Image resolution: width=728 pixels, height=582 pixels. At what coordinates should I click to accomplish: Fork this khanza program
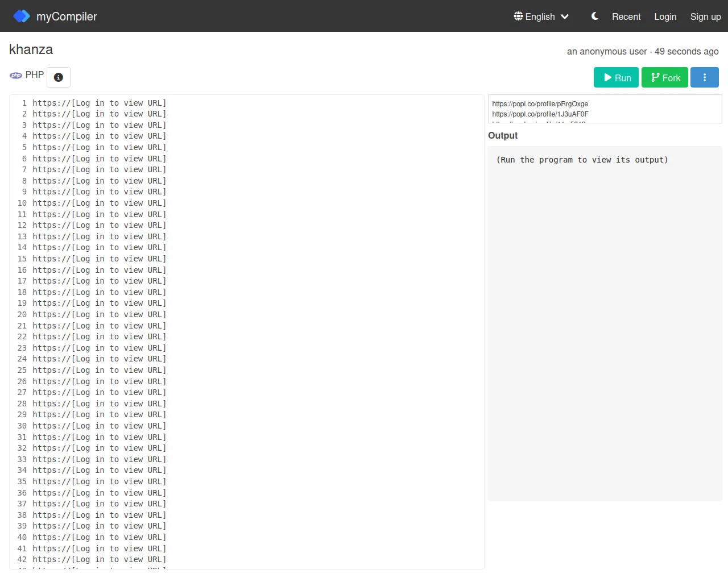(x=664, y=77)
